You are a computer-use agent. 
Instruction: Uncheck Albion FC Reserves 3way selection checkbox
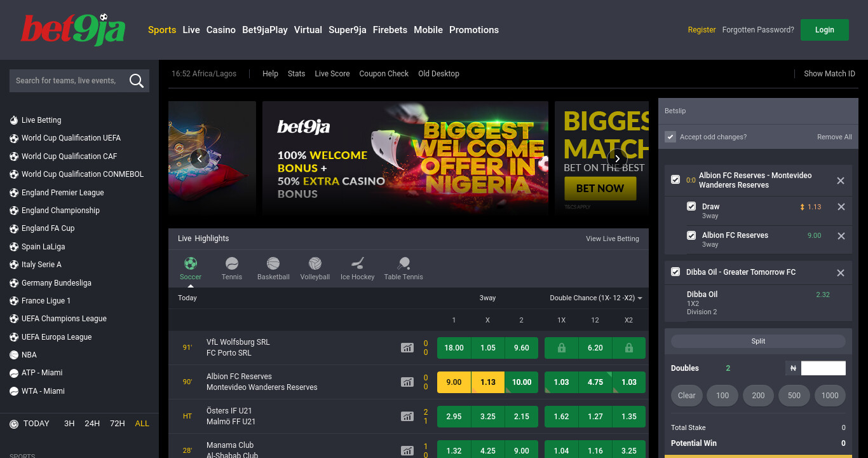[x=691, y=235]
